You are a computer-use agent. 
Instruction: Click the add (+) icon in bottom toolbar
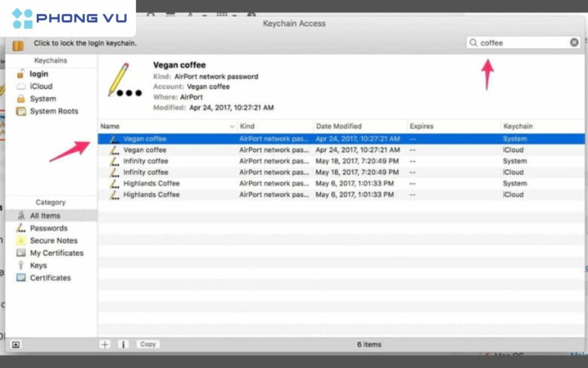105,344
